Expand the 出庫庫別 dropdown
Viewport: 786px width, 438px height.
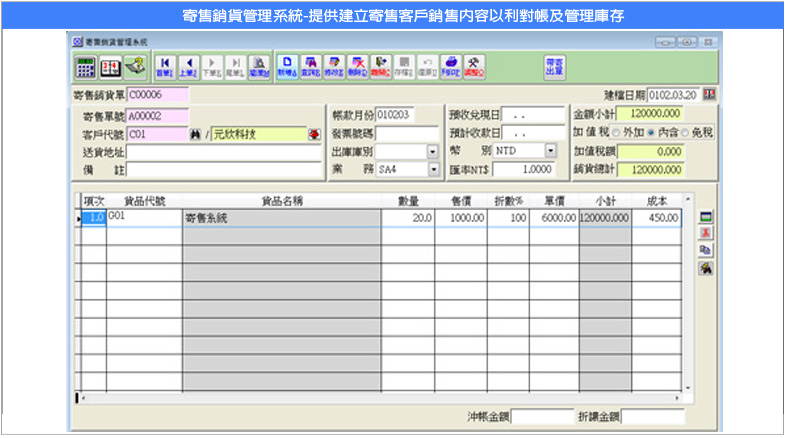coord(433,152)
